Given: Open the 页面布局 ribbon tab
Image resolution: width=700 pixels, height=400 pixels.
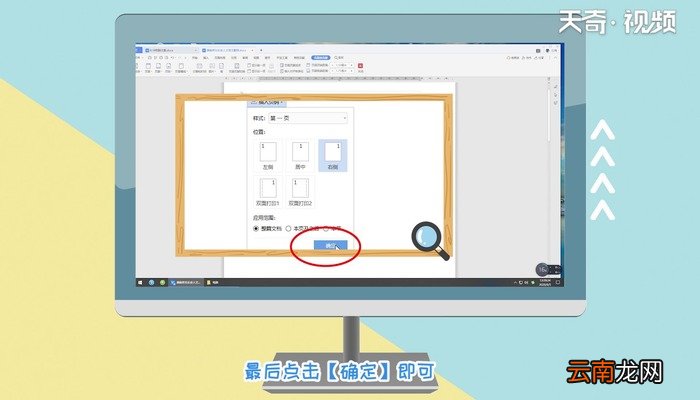Looking at the screenshot, I should click(220, 58).
